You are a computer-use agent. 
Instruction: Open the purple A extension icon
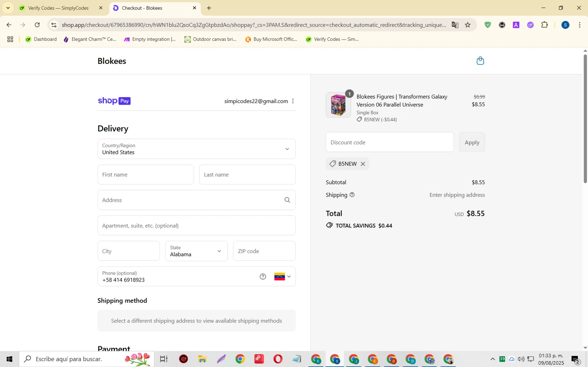(516, 25)
